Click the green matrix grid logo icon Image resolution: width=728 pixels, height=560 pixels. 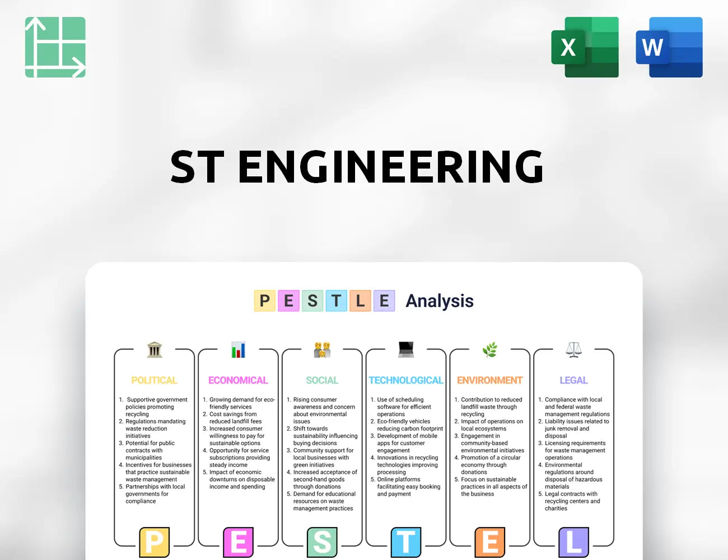[x=55, y=47]
